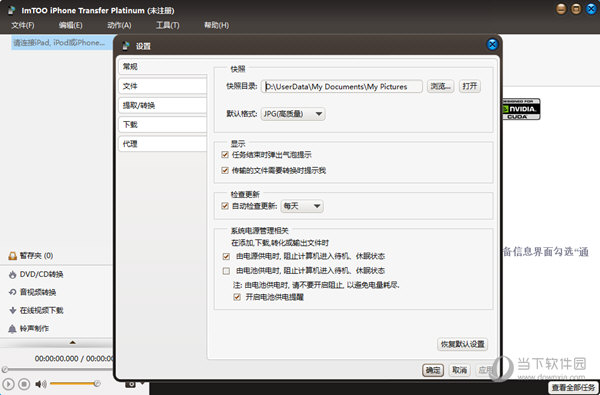Click the 暂存夹 (0) icon
600x395 pixels.
click(13, 256)
